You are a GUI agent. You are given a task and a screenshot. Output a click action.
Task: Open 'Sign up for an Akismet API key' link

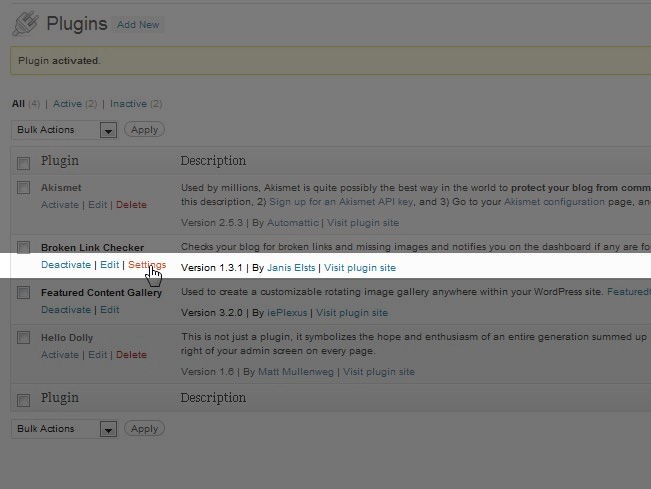coord(341,202)
